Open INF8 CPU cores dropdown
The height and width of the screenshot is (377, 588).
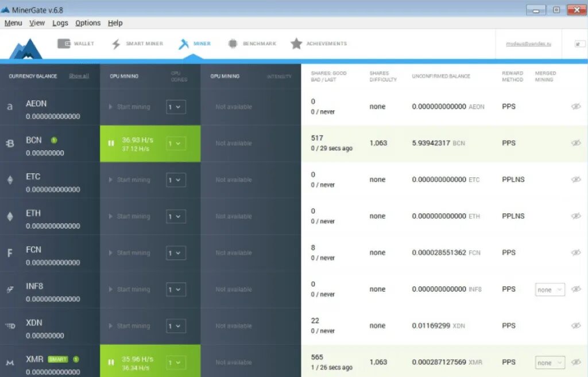(x=176, y=289)
